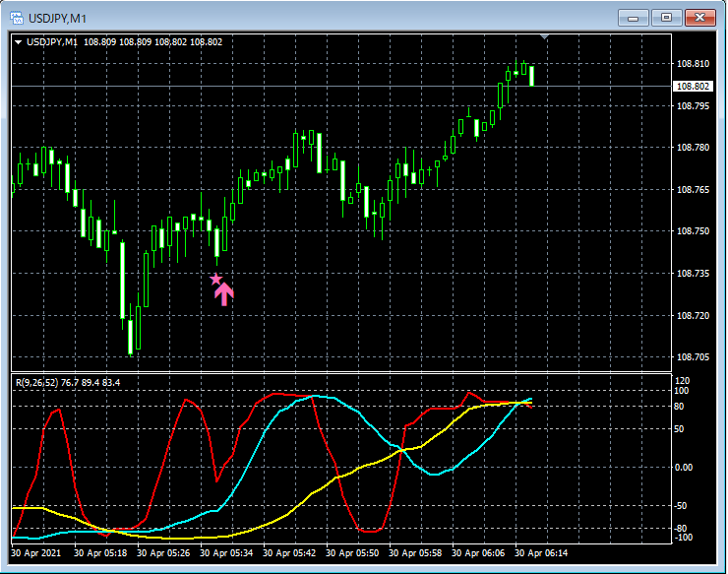Viewport: 728px width, 574px height.
Task: Close the USDJPY,M1 chart window
Action: [x=700, y=18]
